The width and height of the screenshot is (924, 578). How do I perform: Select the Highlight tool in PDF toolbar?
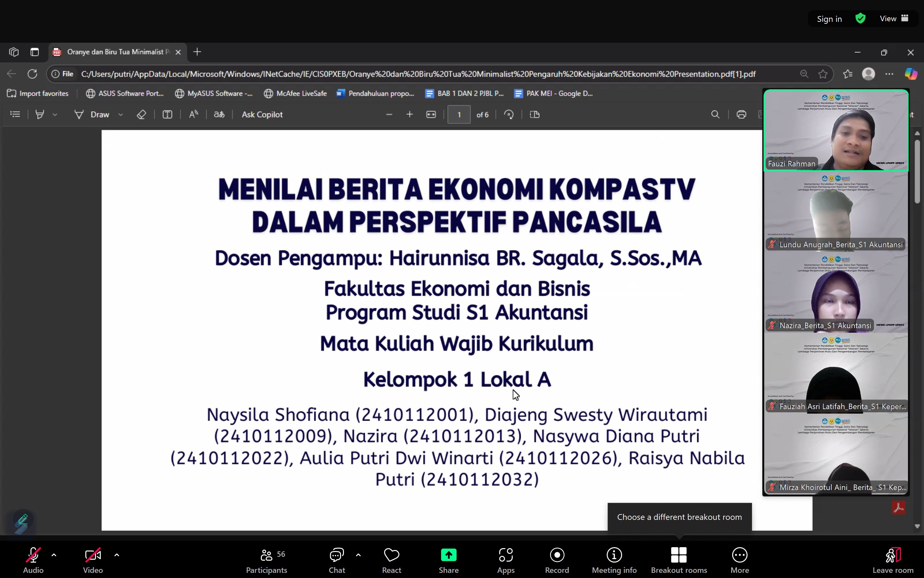pyautogui.click(x=40, y=114)
